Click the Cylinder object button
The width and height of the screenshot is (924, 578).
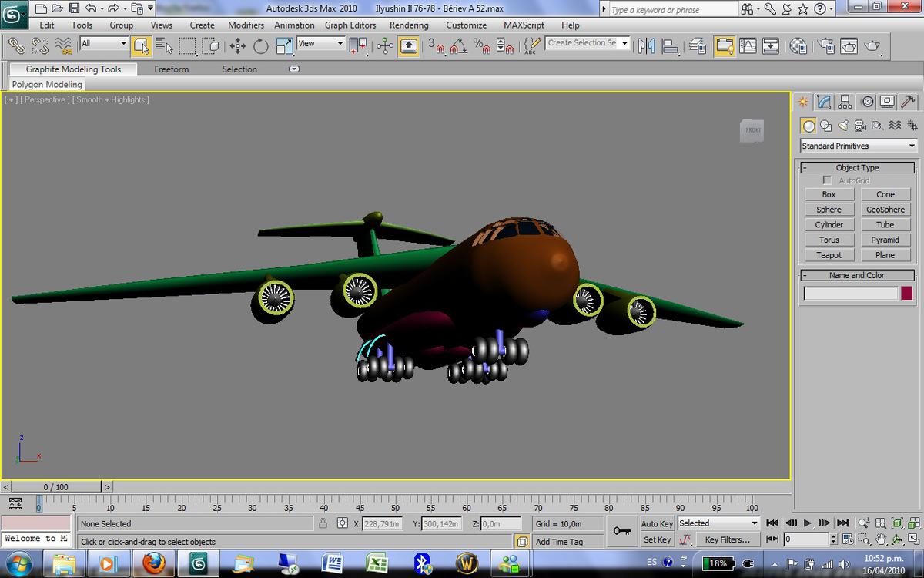coord(829,225)
